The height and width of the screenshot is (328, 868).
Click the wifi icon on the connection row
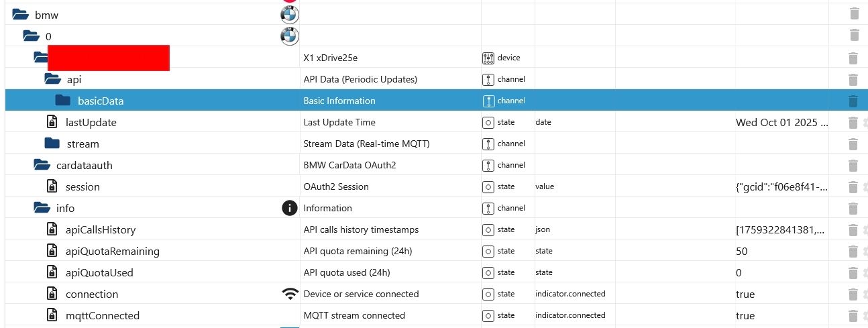coord(290,294)
